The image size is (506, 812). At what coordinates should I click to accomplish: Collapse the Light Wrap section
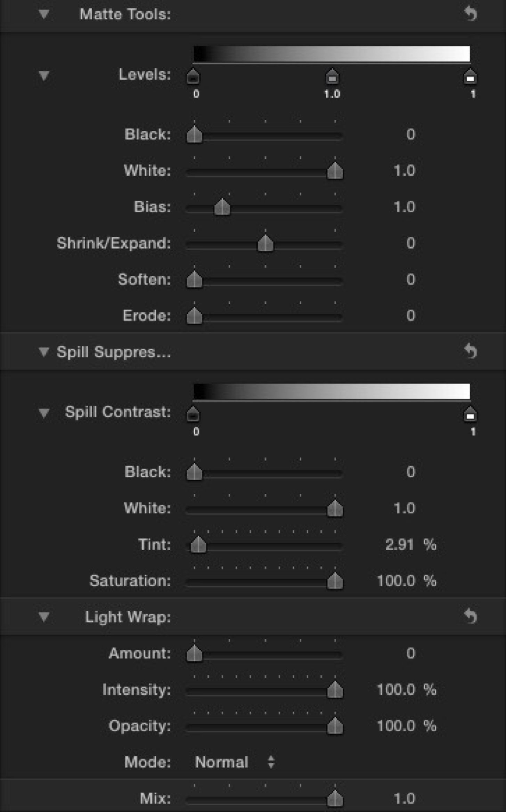(x=44, y=617)
